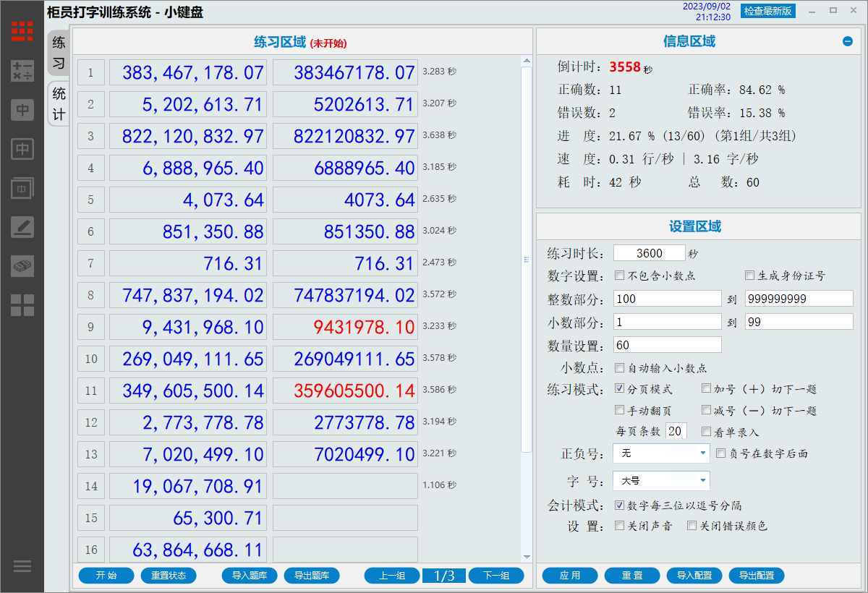Click the 整数部分 maximum field 999999999
Image resolution: width=868 pixels, height=593 pixels.
coord(799,299)
